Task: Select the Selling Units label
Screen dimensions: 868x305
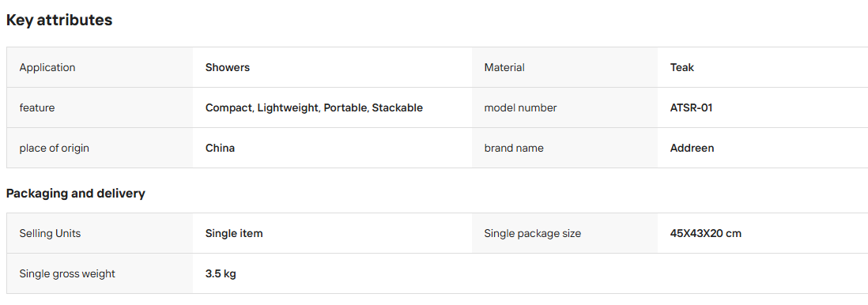Action: tap(50, 234)
